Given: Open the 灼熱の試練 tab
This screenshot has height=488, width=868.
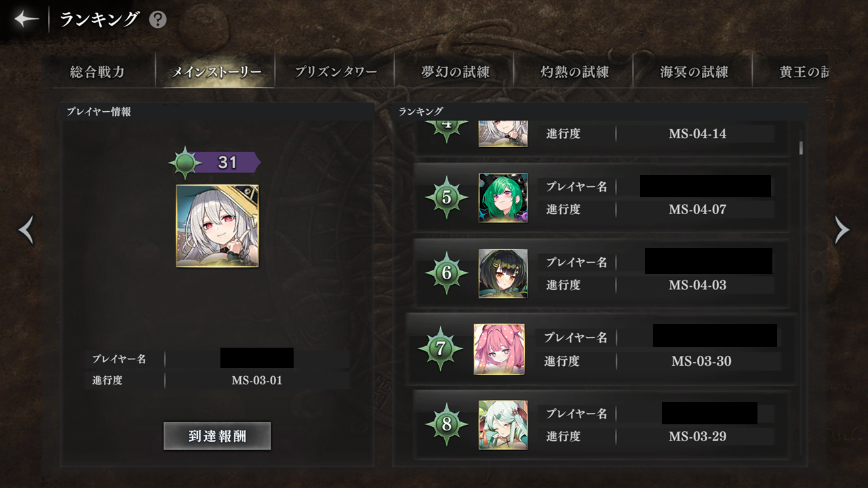Looking at the screenshot, I should coord(574,73).
